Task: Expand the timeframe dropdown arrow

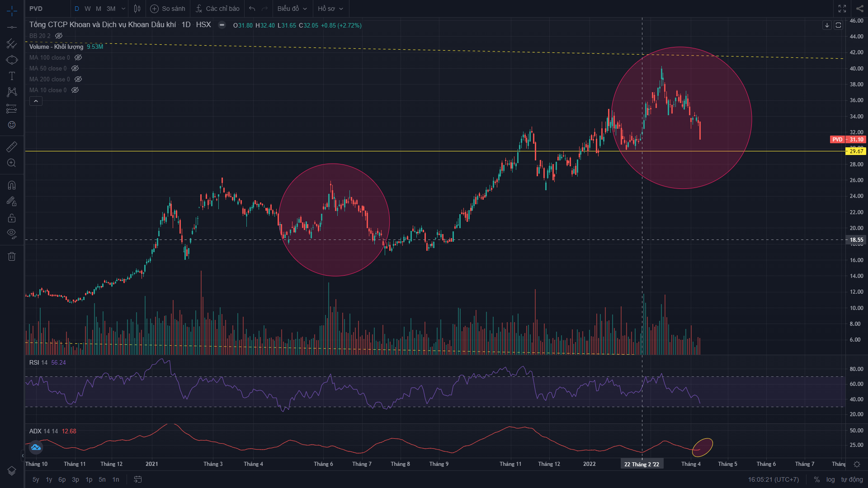Action: (x=123, y=9)
